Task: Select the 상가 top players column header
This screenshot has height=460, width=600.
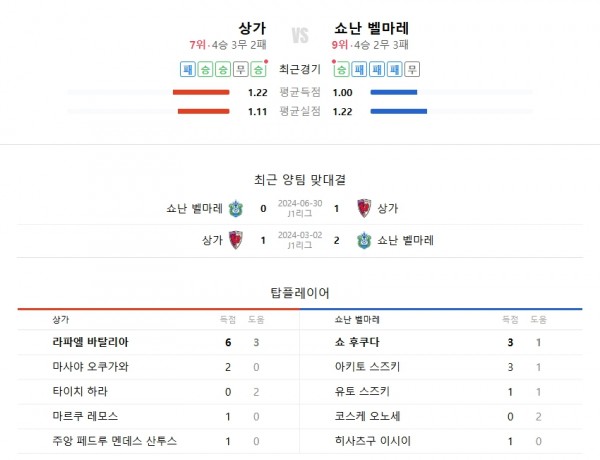Action: click(61, 319)
